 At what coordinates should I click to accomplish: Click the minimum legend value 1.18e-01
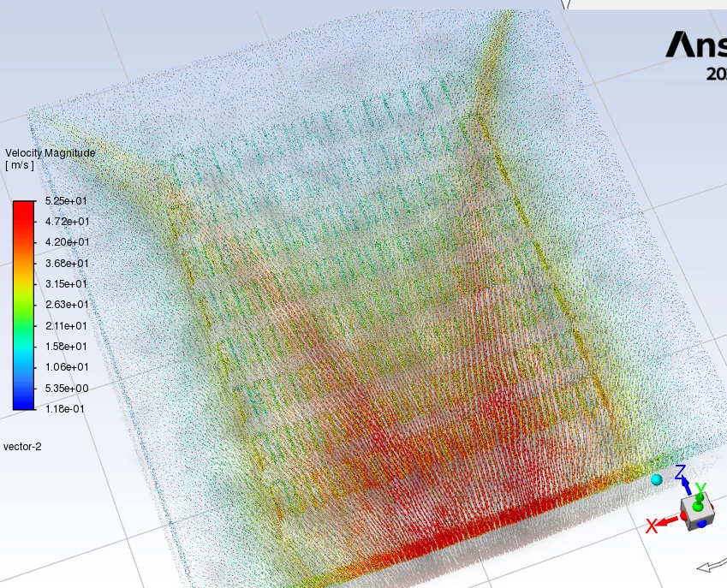click(x=65, y=408)
